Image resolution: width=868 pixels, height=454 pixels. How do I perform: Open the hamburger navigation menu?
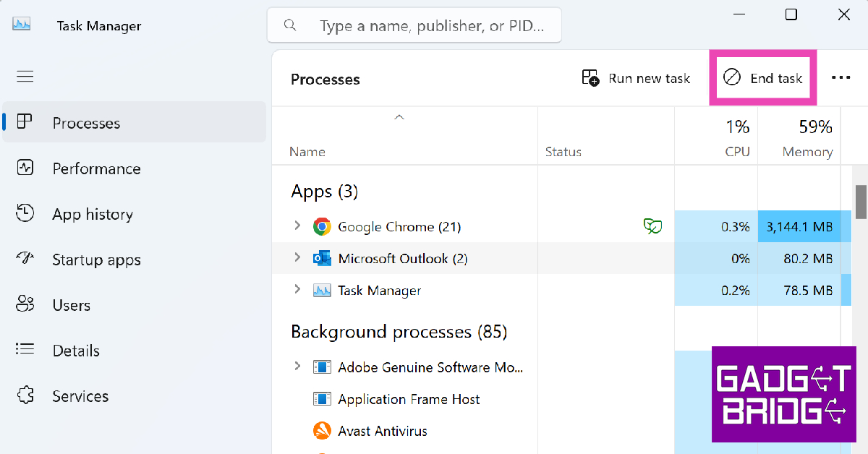(x=25, y=77)
